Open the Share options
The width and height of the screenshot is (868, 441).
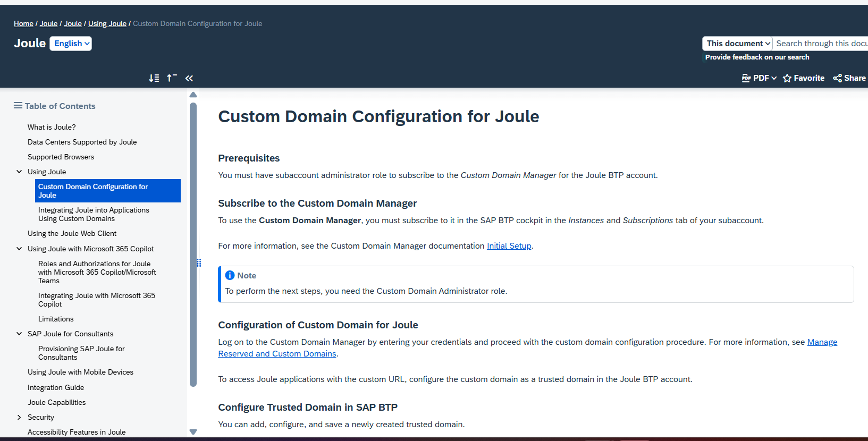tap(849, 78)
